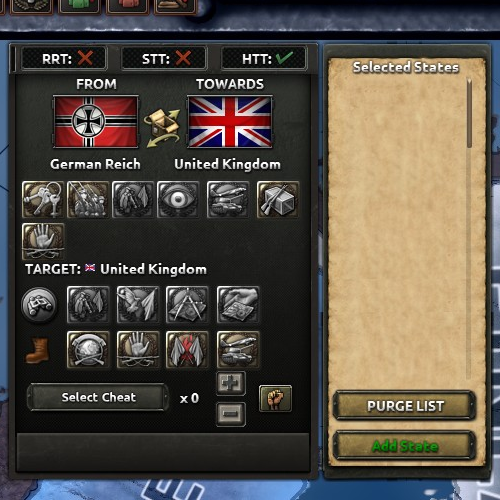Click the rifle and crate equipment icon

coord(278,199)
